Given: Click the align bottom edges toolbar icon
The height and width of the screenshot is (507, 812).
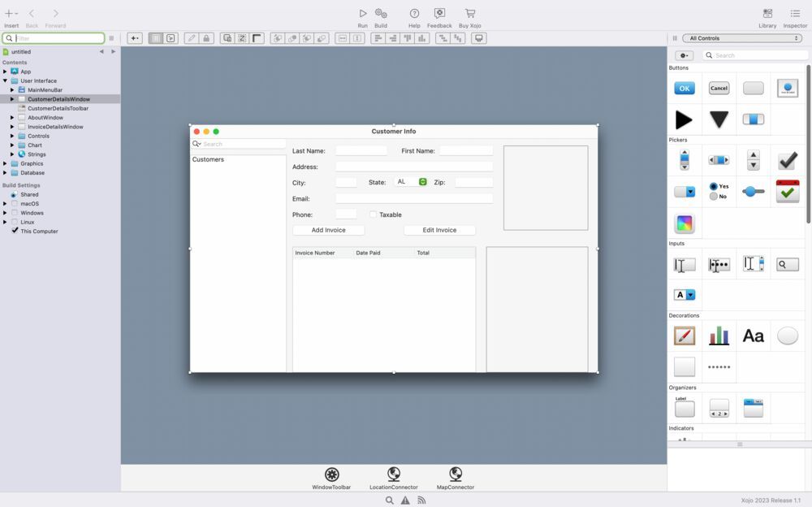Looking at the screenshot, I should [421, 38].
